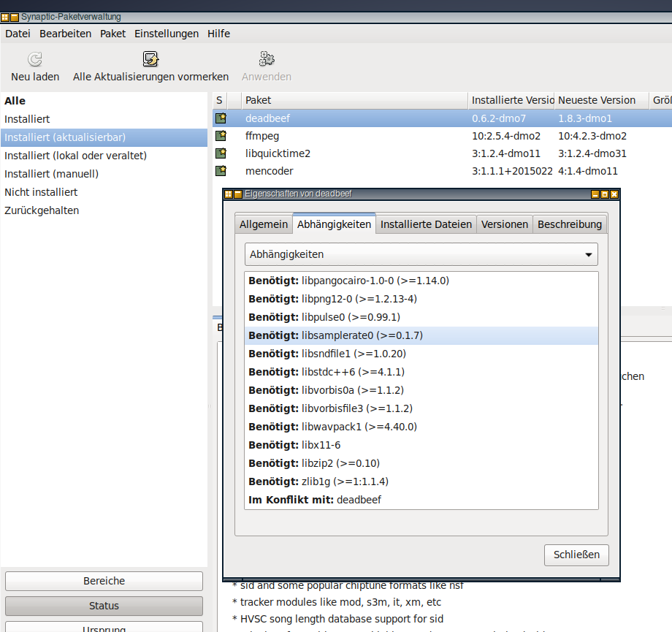The height and width of the screenshot is (632, 672).
Task: Click the dialog's title bar menu icon
Action: tap(229, 194)
